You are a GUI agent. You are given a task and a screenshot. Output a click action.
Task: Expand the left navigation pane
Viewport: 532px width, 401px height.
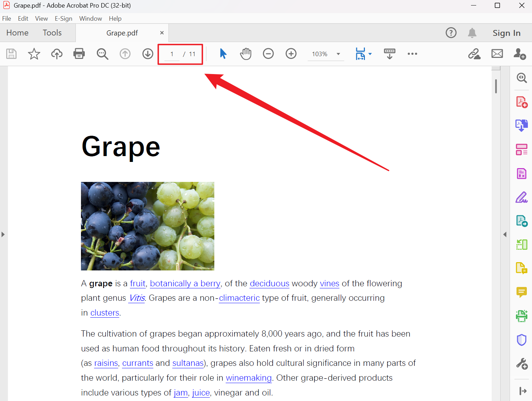3,234
